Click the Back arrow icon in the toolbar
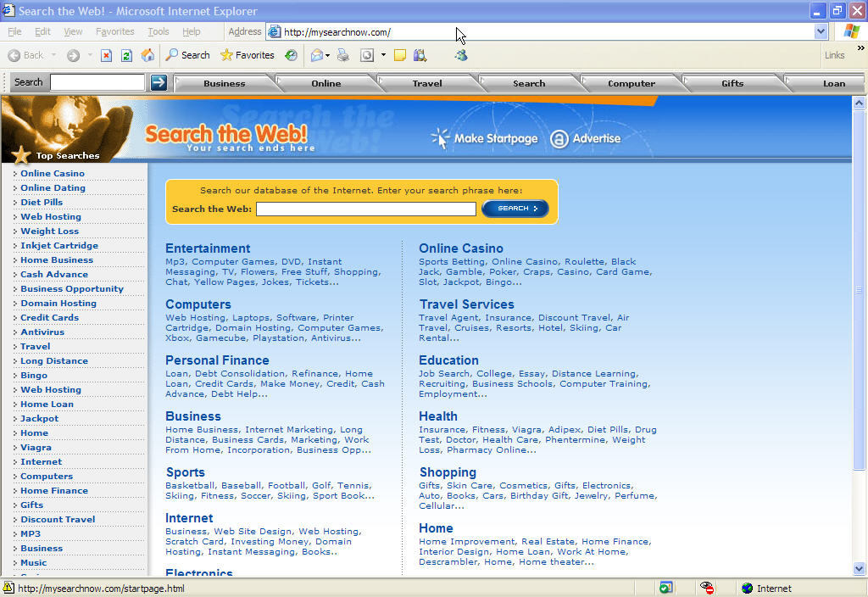868x597 pixels. click(x=14, y=55)
